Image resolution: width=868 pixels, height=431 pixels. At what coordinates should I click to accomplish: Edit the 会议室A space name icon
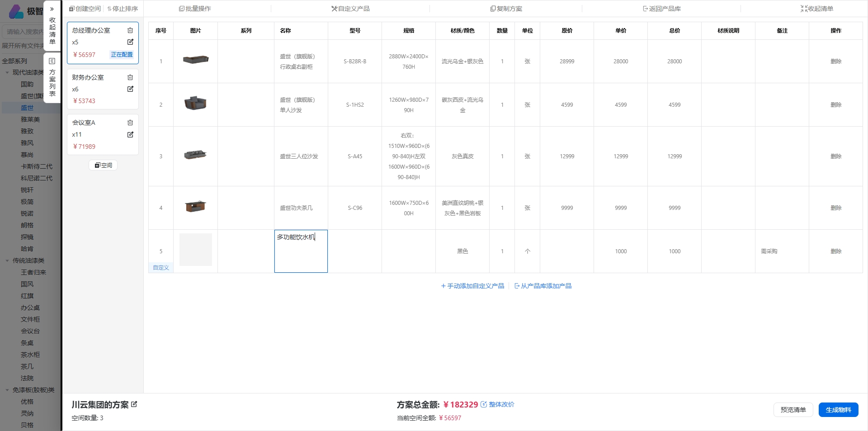[130, 134]
